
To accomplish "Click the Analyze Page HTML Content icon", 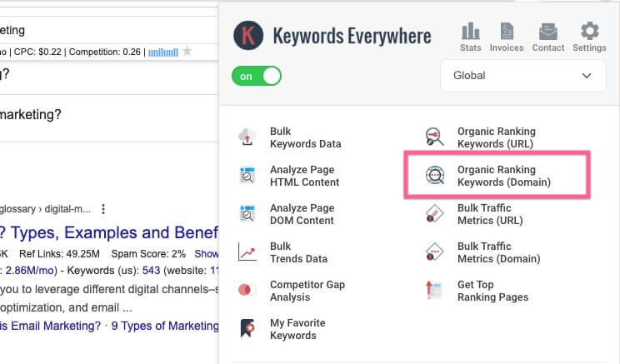I will pyautogui.click(x=247, y=176).
